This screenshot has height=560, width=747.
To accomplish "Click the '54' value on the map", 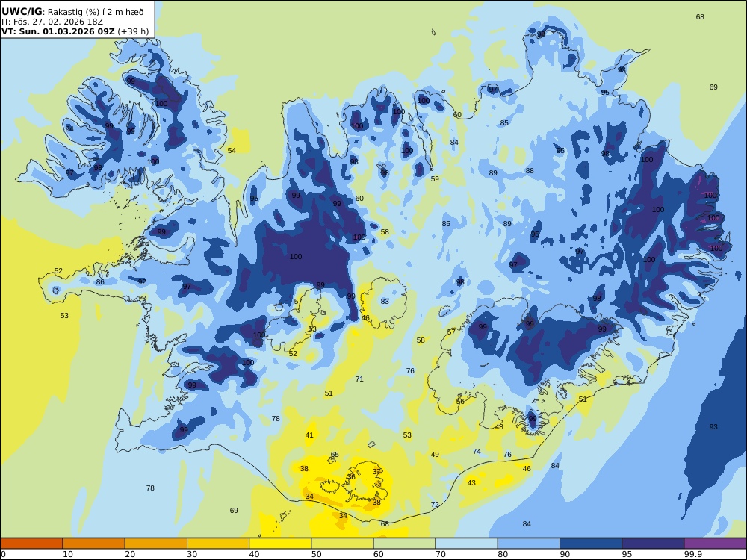I will [232, 151].
